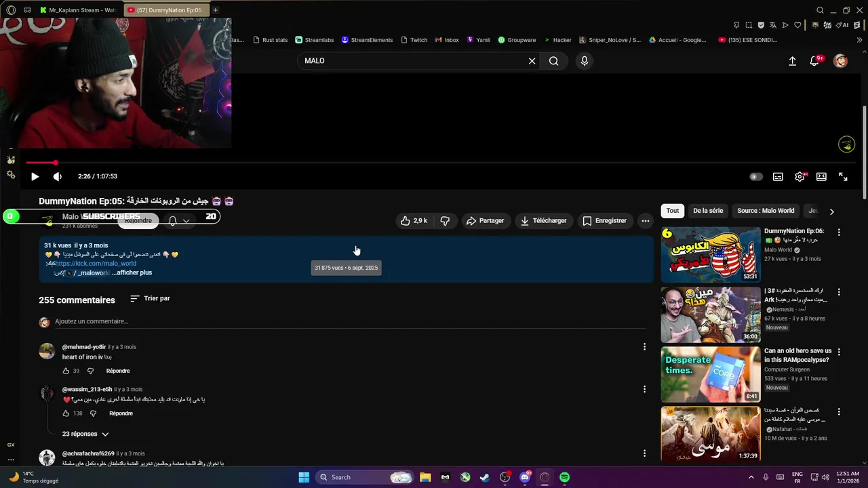868x488 pixels.
Task: Open the player settings gear
Action: click(800, 176)
